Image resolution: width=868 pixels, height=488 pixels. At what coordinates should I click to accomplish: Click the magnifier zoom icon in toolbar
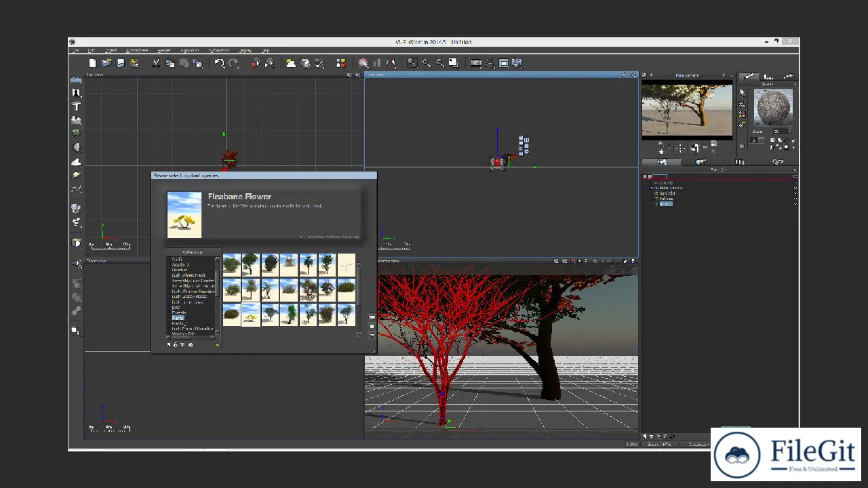tap(426, 63)
